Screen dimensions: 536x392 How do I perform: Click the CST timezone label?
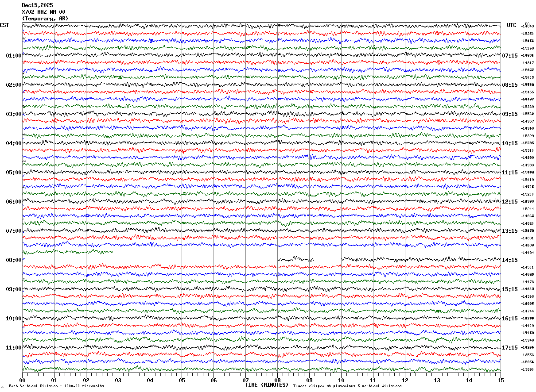(4, 25)
